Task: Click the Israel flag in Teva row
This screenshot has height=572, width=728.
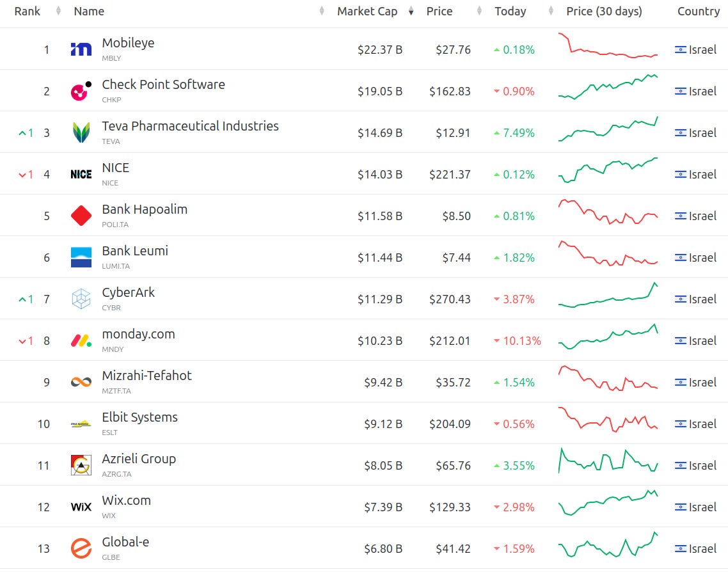Action: (x=680, y=133)
